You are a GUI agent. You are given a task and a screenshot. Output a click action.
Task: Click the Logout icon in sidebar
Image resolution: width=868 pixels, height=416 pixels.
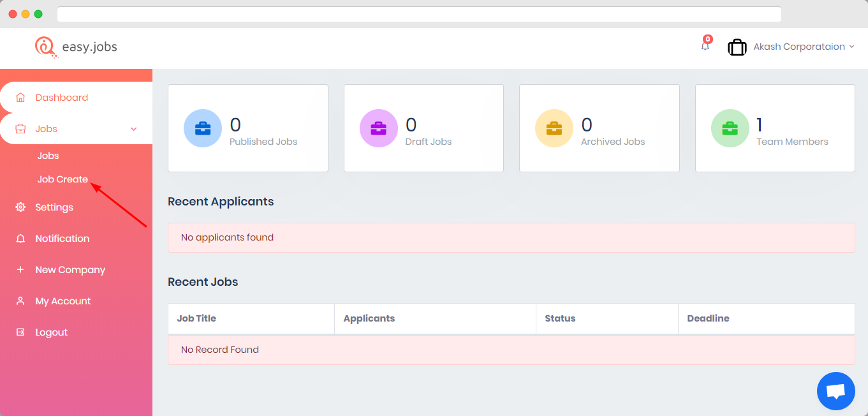[20, 332]
